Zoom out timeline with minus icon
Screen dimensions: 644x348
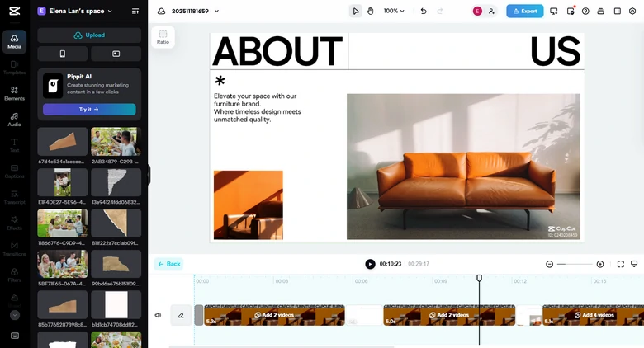coord(550,264)
